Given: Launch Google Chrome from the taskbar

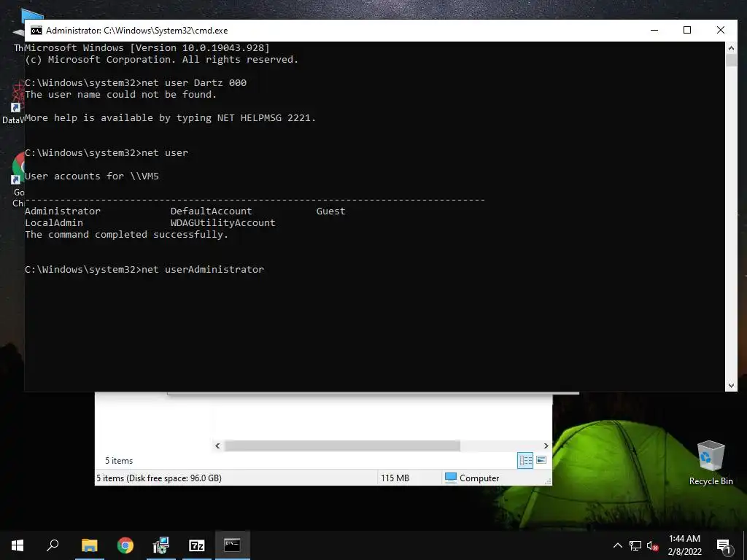Looking at the screenshot, I should coord(125,545).
